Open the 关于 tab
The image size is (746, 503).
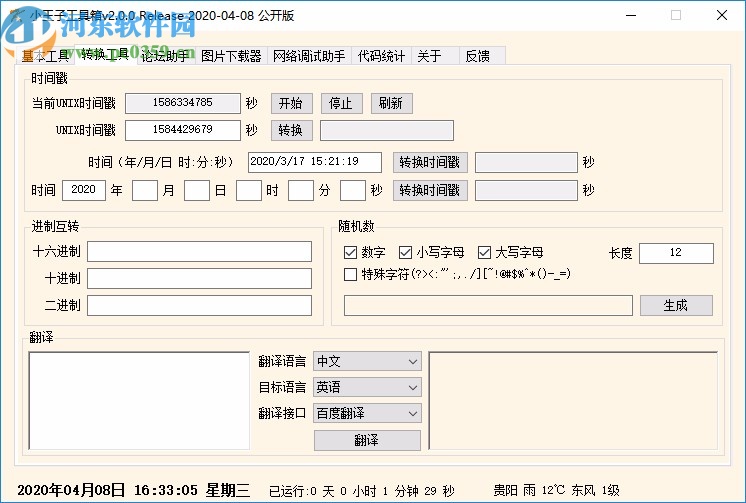click(435, 56)
